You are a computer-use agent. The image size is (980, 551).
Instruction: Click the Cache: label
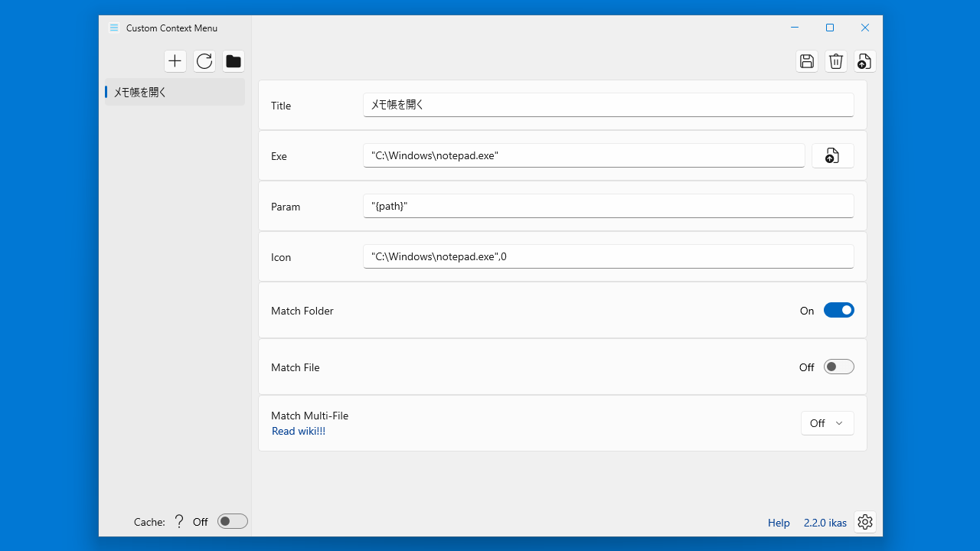pyautogui.click(x=149, y=522)
